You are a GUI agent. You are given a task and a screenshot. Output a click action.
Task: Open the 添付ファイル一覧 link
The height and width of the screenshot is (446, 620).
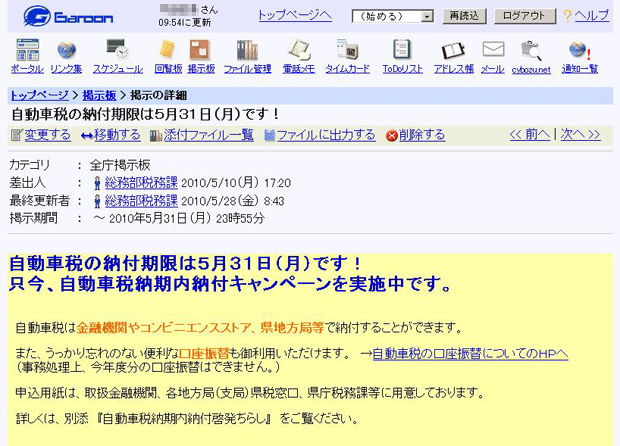click(x=209, y=135)
